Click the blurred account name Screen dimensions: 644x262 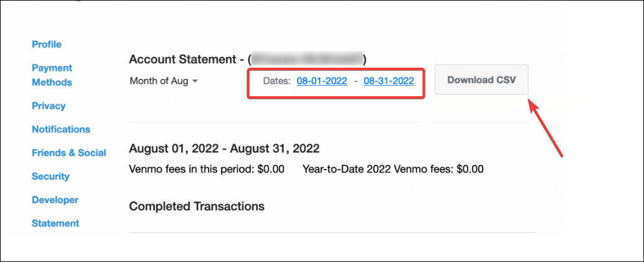[x=307, y=60]
